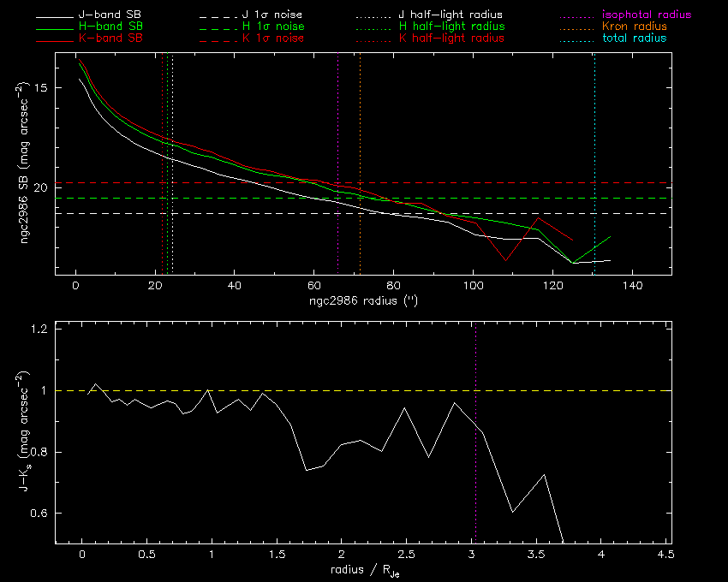728x582 pixels.
Task: Click the ngc2986 radius x-axis label
Action: click(x=362, y=301)
